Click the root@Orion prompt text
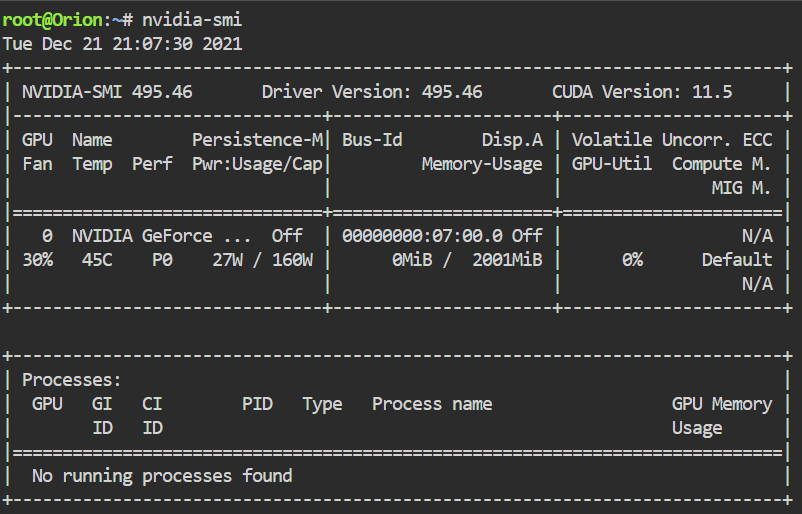 point(53,20)
